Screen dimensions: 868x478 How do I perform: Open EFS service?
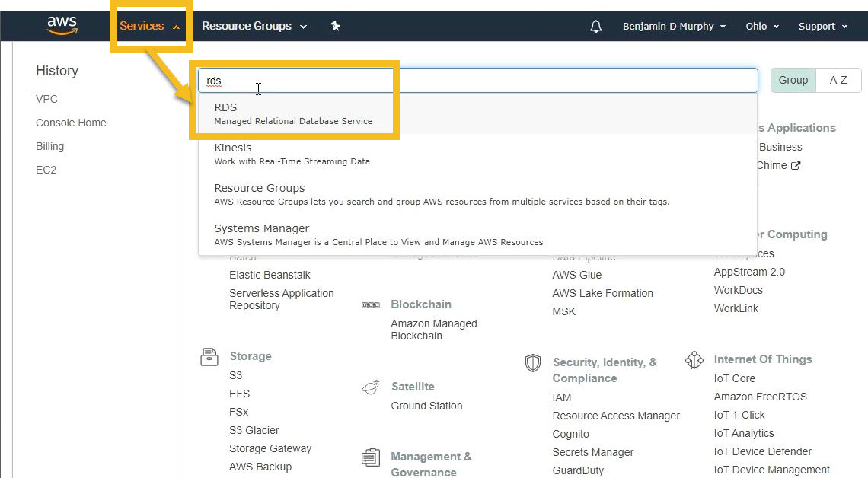coord(239,394)
